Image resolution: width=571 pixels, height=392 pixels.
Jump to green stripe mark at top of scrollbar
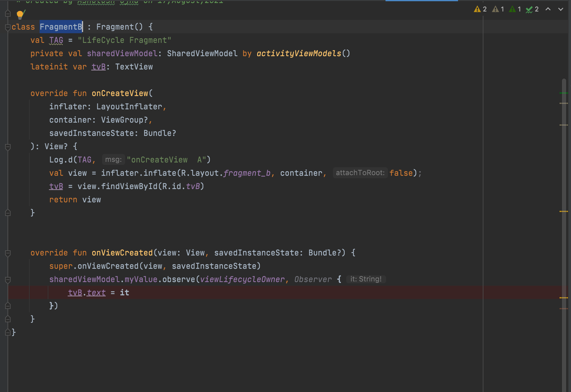564,93
